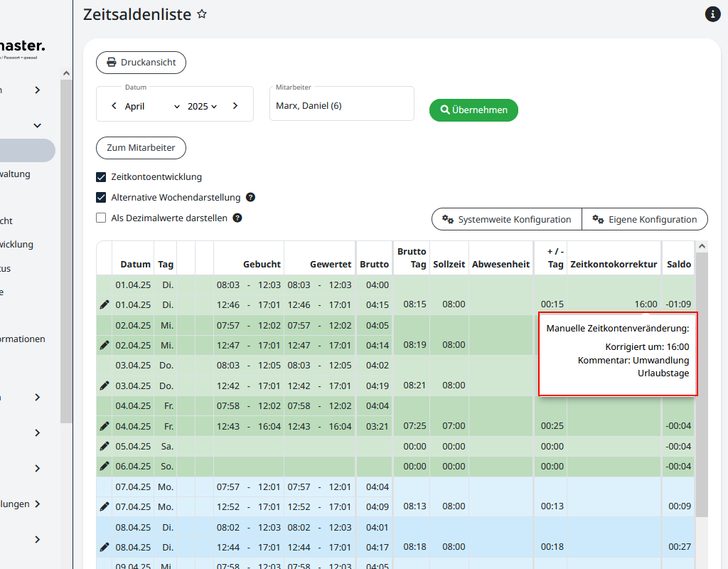The height and width of the screenshot is (569, 728).
Task: Open the Druckansicht print view
Action: point(141,63)
